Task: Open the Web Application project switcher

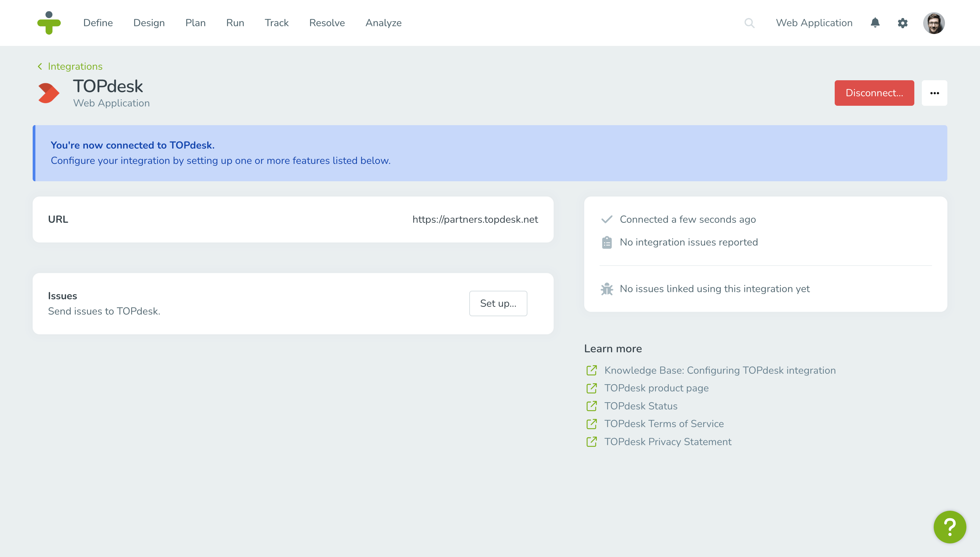Action: pos(814,23)
